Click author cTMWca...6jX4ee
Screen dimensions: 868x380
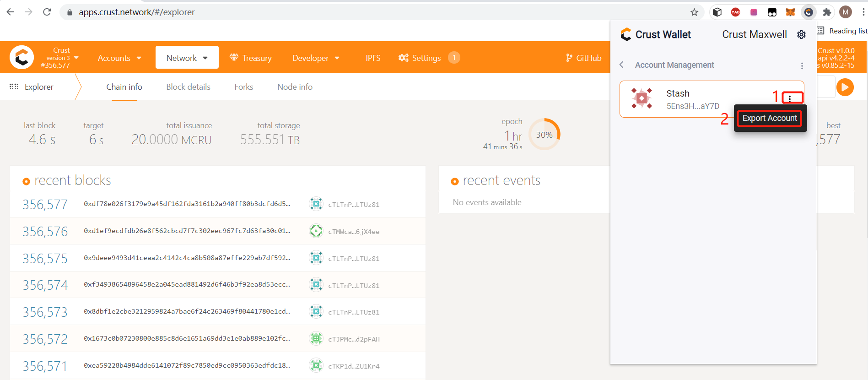point(354,232)
